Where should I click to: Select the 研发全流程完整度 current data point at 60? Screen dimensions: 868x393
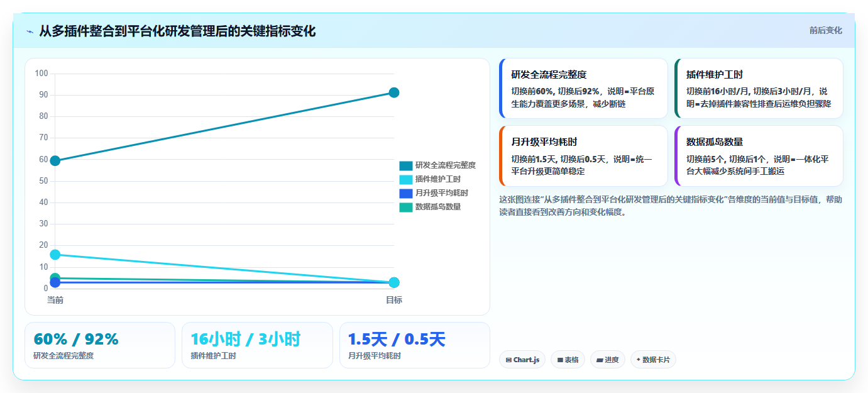(x=55, y=160)
